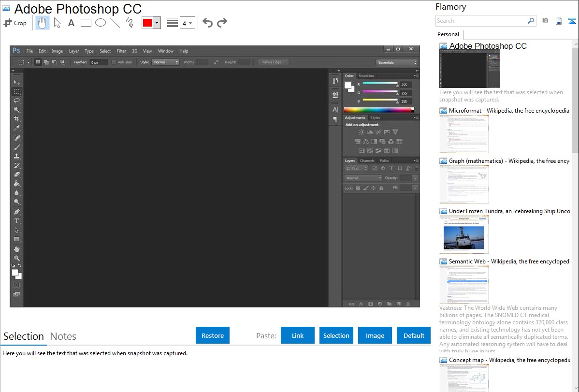The image size is (579, 392).
Task: Open Photoshop Window menu
Action: point(166,51)
